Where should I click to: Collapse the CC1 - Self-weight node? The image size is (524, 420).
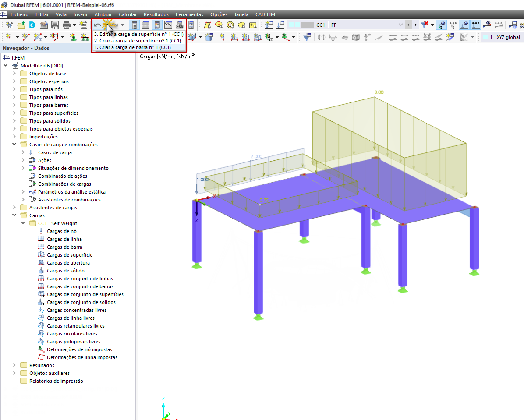click(x=23, y=223)
